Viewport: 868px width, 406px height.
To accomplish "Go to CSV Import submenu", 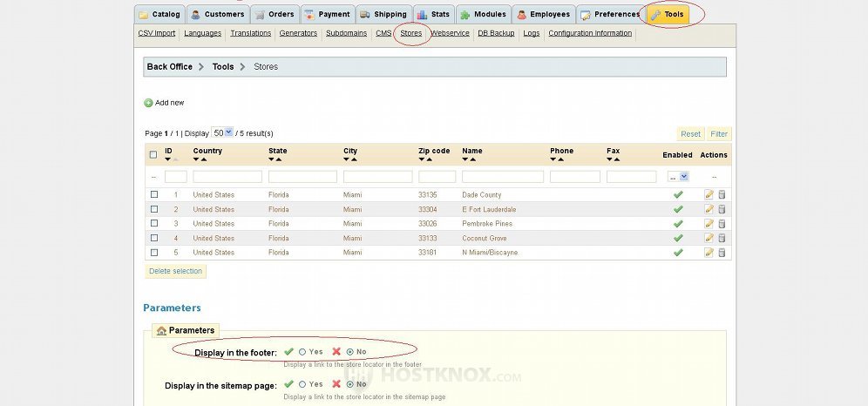I will coord(157,33).
